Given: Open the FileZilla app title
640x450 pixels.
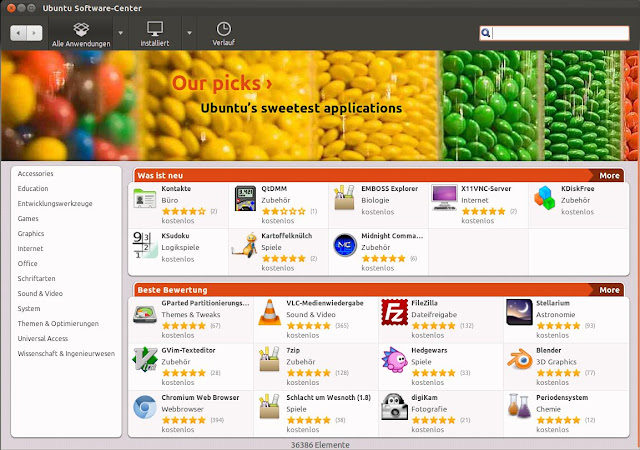Looking at the screenshot, I should pos(424,303).
